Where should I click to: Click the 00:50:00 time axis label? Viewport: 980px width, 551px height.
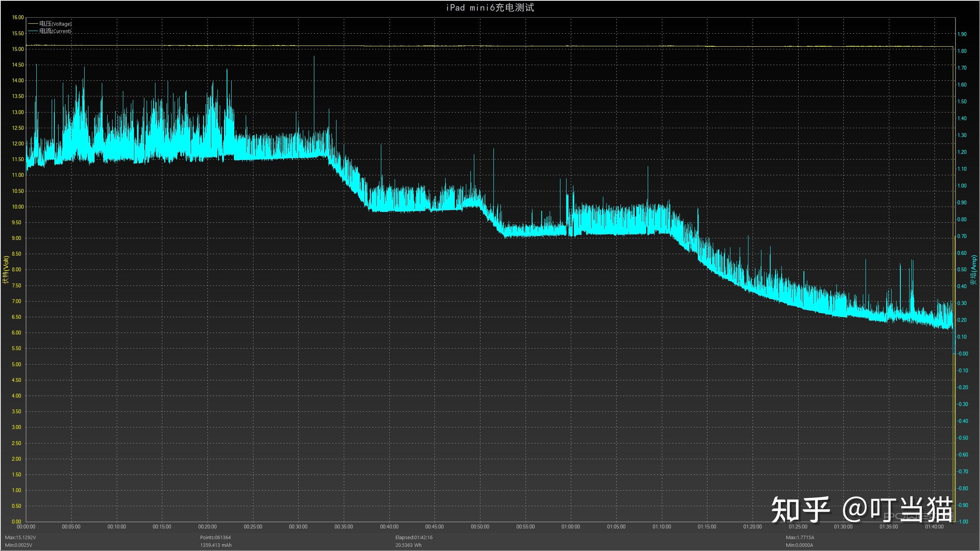coord(480,527)
